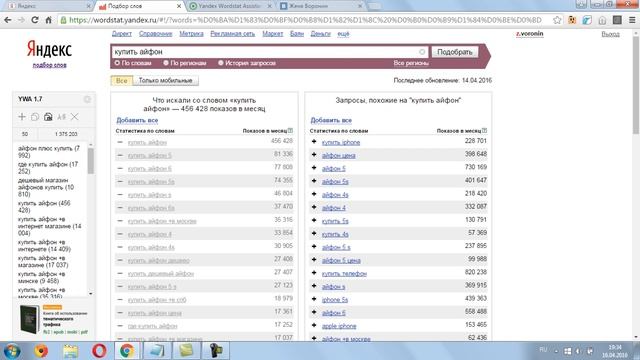The width and height of the screenshot is (640, 360).
Task: Expand the 'ещё' menu
Action: tap(343, 34)
